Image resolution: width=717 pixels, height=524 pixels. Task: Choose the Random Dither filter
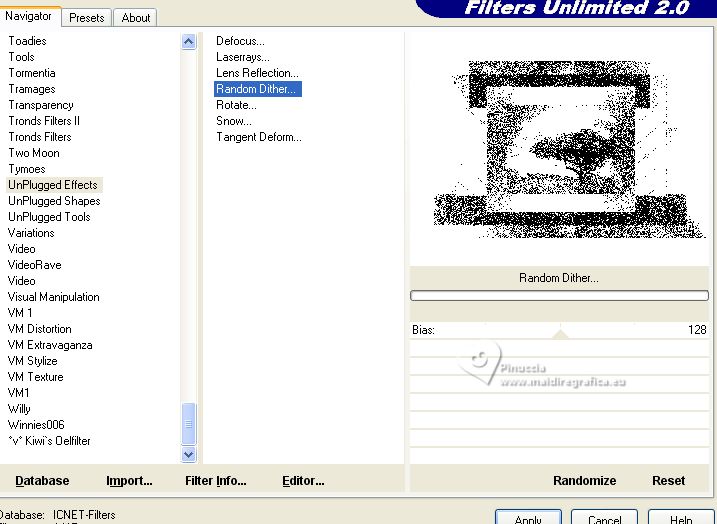pyautogui.click(x=257, y=89)
